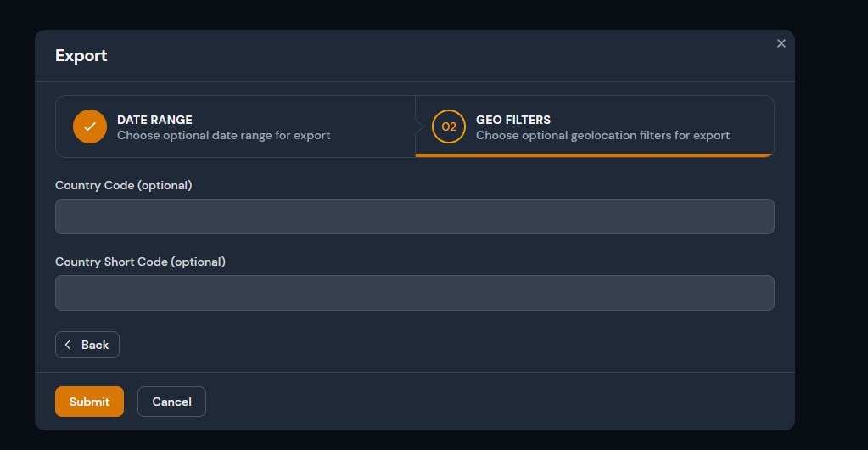Click the Country Short Code (optional) label
This screenshot has width=868, height=450.
click(x=140, y=262)
